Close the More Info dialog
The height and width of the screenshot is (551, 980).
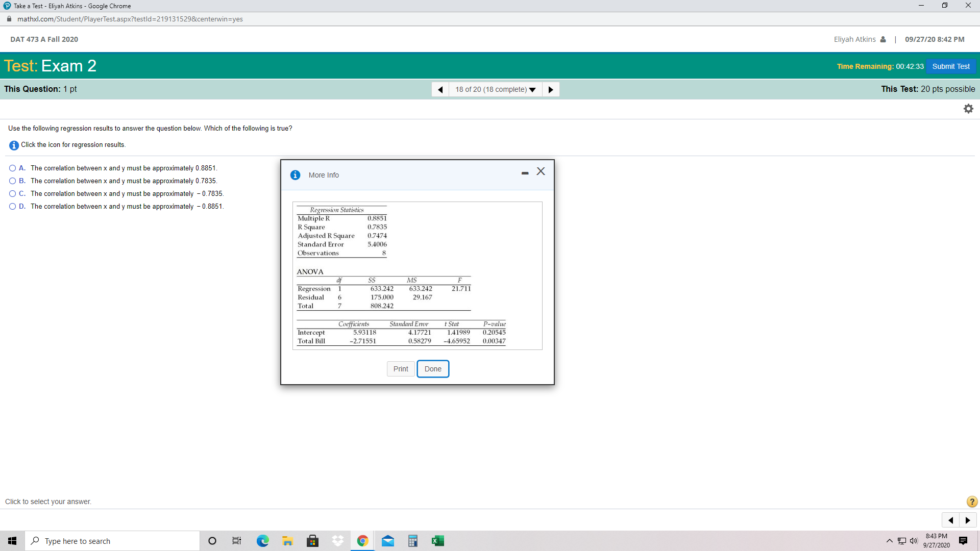pyautogui.click(x=541, y=171)
